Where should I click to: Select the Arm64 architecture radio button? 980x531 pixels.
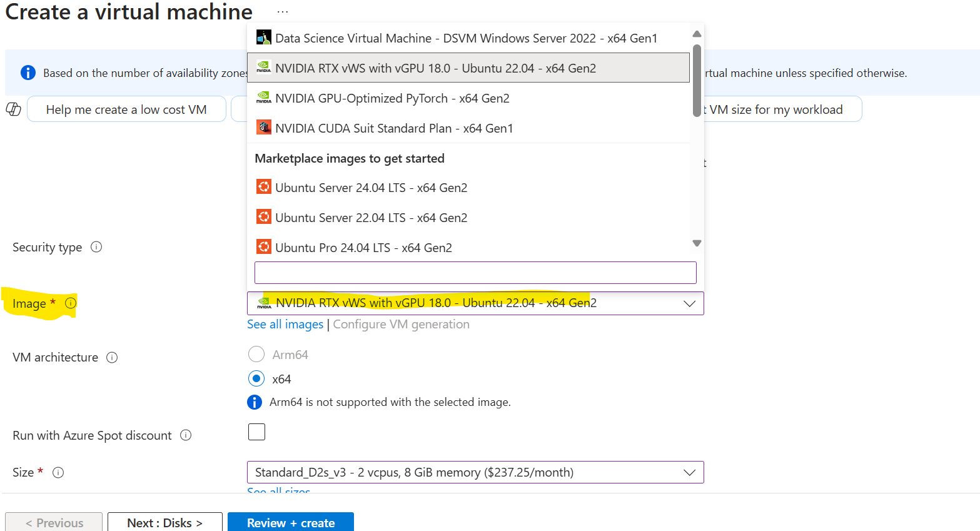tap(256, 355)
